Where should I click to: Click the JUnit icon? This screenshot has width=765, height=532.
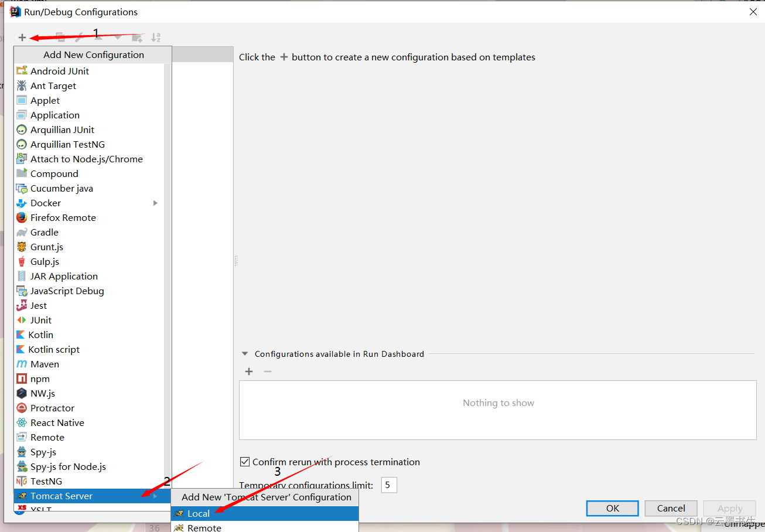[22, 320]
